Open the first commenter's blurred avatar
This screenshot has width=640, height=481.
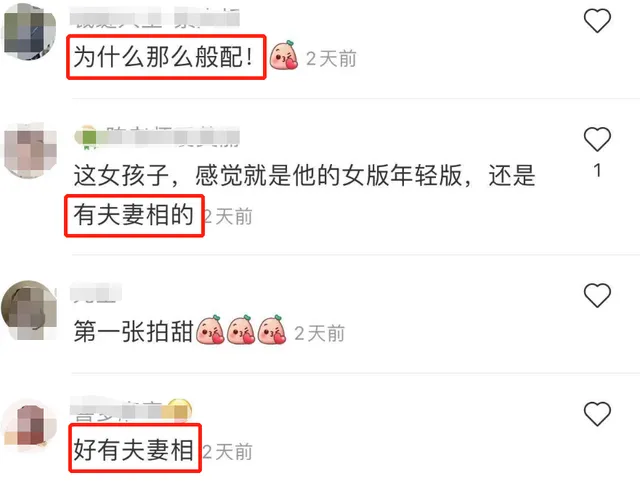click(29, 32)
